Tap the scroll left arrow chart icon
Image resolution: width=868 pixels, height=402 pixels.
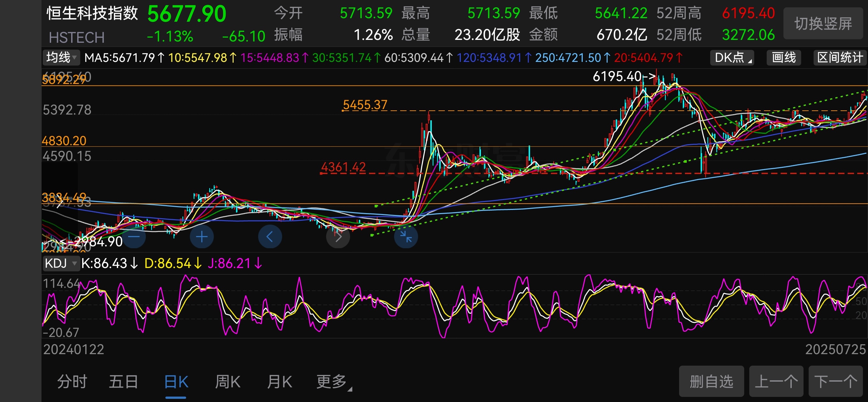pyautogui.click(x=270, y=236)
